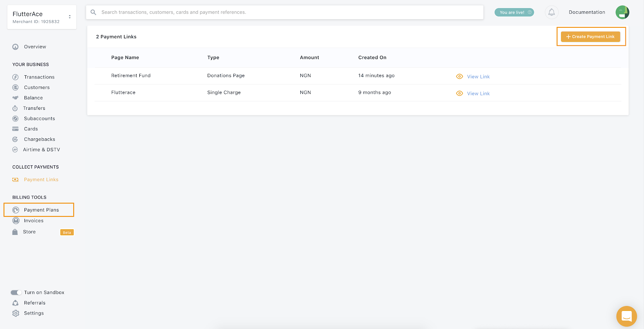Click the 9 months ago cell
Image resolution: width=644 pixels, height=329 pixels.
pos(375,93)
